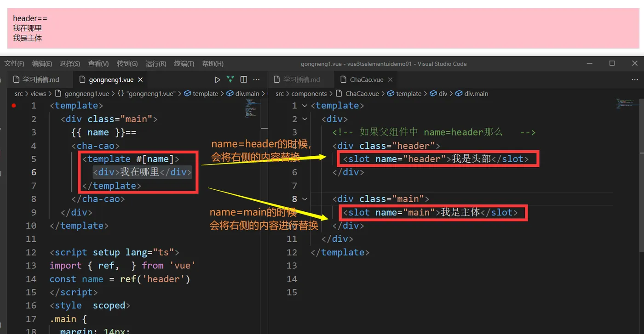The height and width of the screenshot is (334, 644).
Task: Click the const name = ref('header') line
Action: (x=120, y=279)
